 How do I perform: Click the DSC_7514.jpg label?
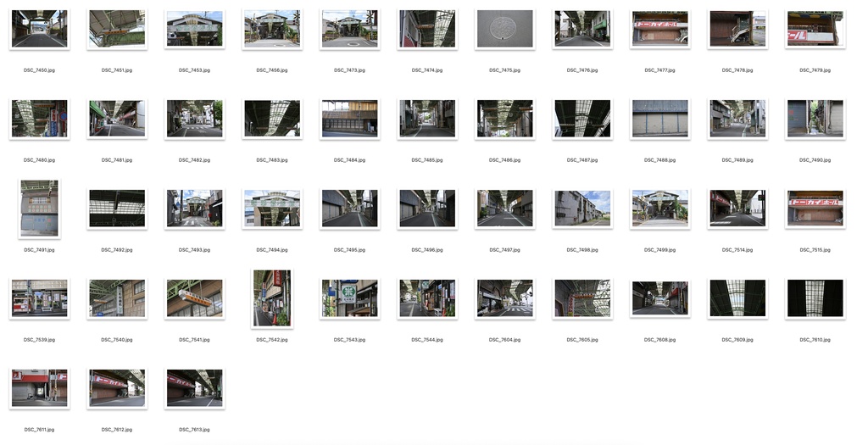pyautogui.click(x=737, y=249)
